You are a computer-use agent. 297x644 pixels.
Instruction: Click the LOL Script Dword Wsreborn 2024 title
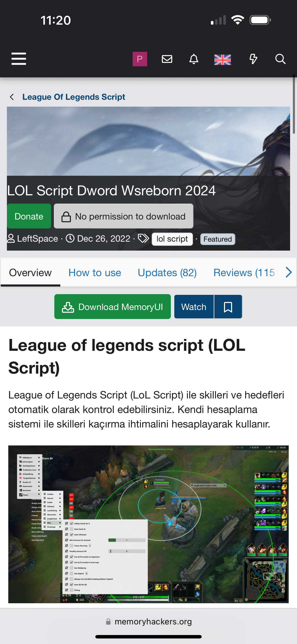(x=111, y=191)
